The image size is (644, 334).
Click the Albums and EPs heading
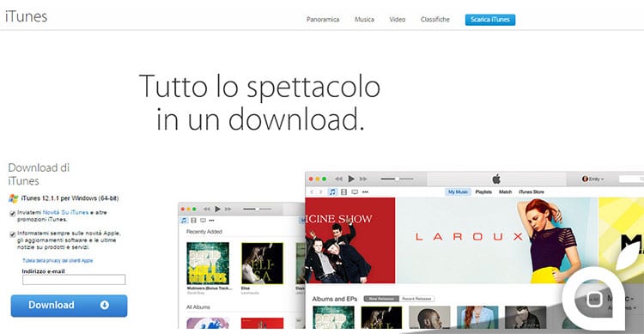coord(335,299)
